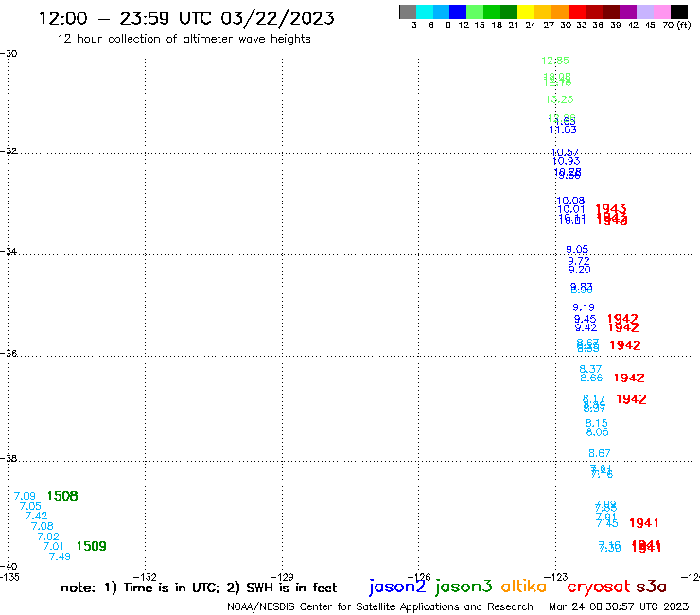Click the lavender swatch in the color scale
Screen dimensions: 700x615
click(x=645, y=11)
